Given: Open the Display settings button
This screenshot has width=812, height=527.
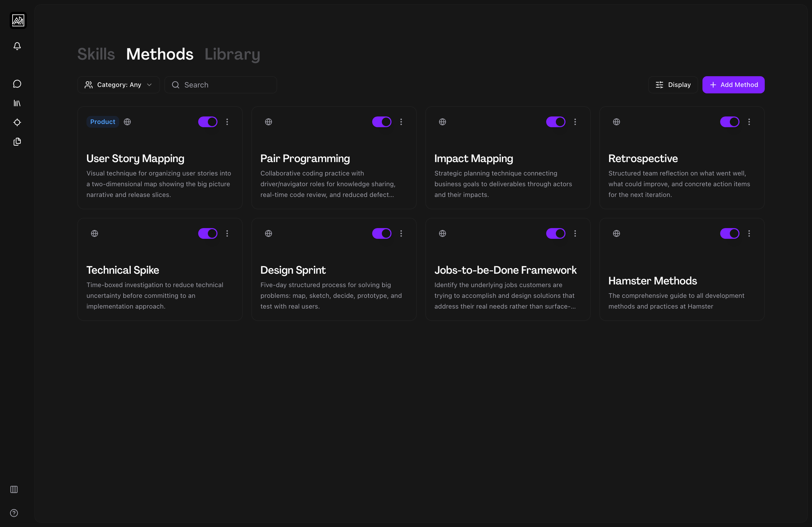Looking at the screenshot, I should [673, 85].
